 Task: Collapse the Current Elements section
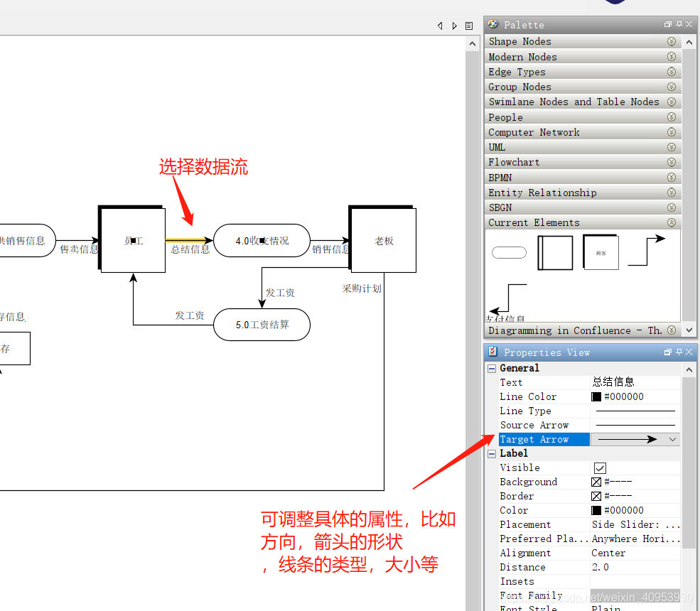click(x=669, y=222)
